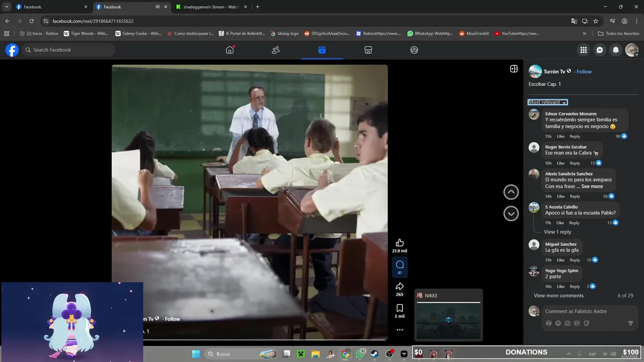Go back in browser history
644x362 pixels.
tap(7, 21)
